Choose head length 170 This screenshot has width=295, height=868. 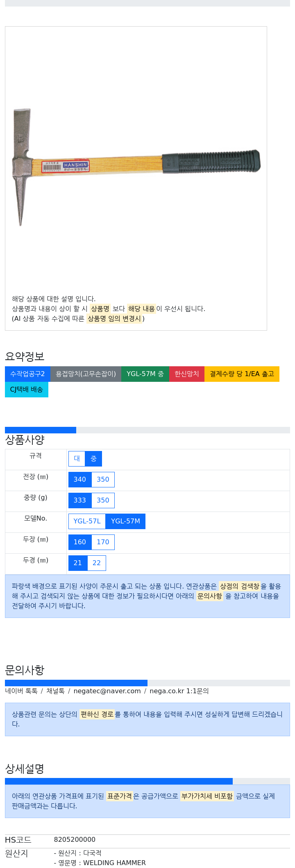(103, 542)
